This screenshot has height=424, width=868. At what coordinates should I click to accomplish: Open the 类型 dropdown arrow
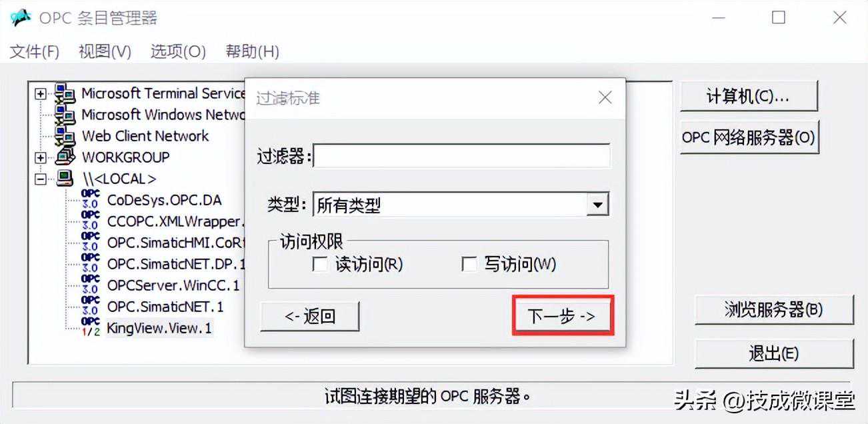click(597, 205)
